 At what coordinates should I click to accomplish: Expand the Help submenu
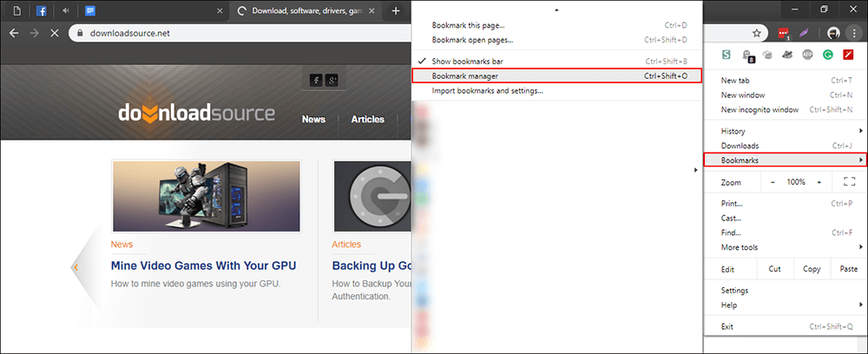(786, 305)
